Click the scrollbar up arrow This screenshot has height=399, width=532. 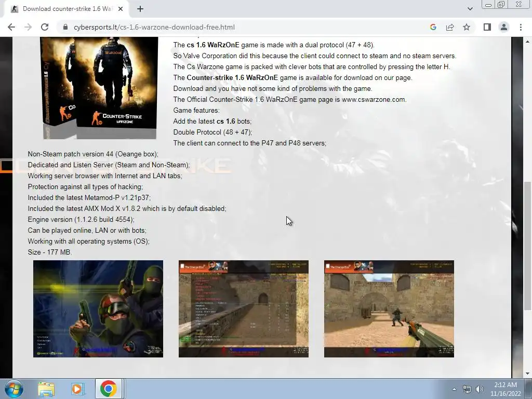pyautogui.click(x=527, y=42)
